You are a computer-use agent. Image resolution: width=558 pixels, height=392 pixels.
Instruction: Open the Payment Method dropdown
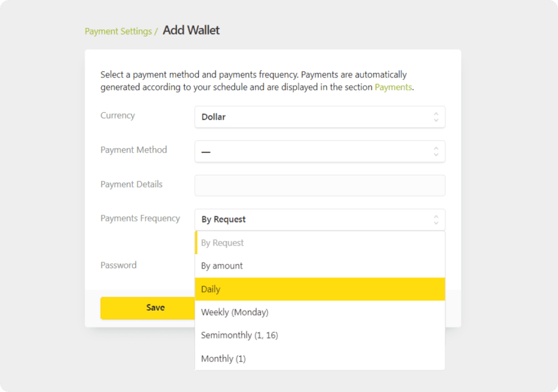tap(320, 151)
